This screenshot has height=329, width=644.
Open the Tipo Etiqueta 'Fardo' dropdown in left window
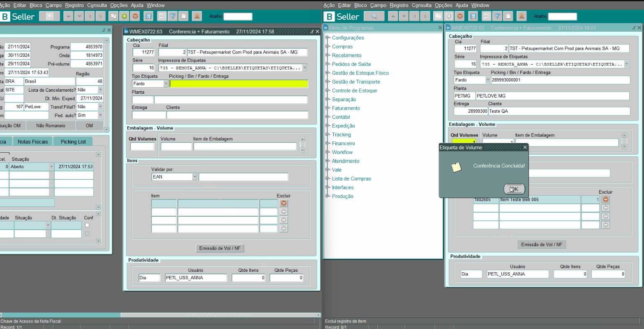click(166, 84)
